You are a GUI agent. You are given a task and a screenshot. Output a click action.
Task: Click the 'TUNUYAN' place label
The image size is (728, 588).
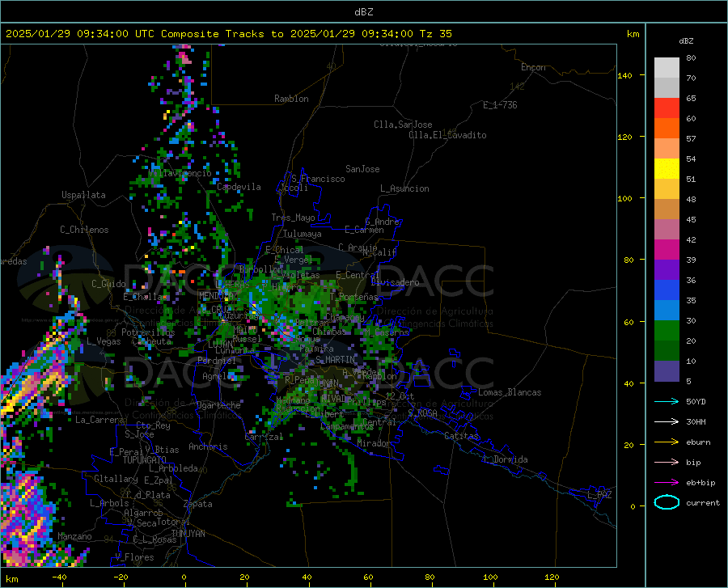pos(188,534)
